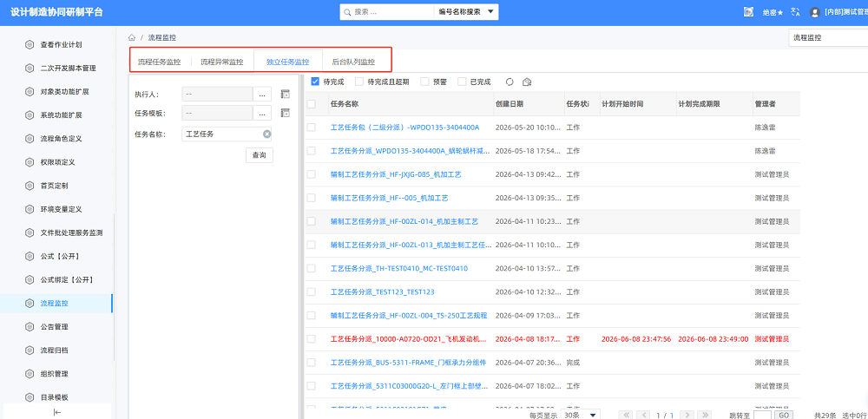Select checkbox for 工艺任务包（二级分派）row
The height and width of the screenshot is (419, 868).
coord(311,128)
